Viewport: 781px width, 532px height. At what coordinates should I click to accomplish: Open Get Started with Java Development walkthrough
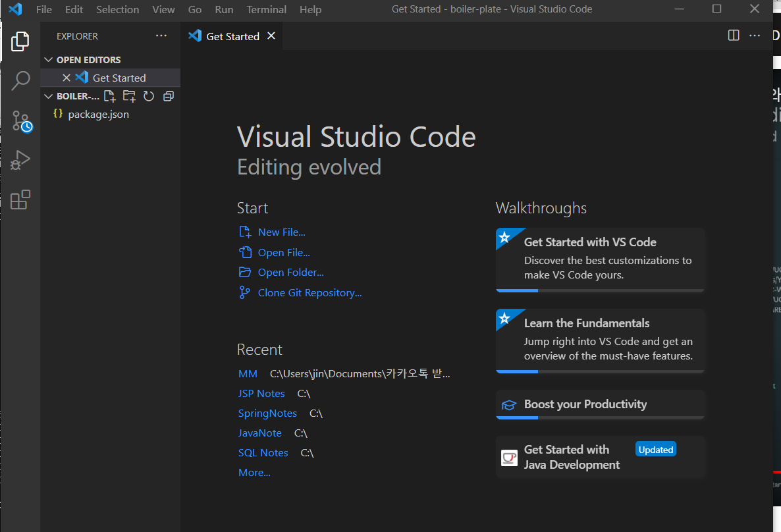click(600, 458)
